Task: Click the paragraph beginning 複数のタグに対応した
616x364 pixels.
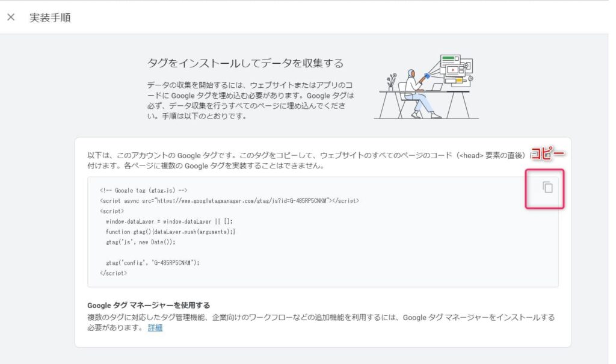Action: [321, 322]
